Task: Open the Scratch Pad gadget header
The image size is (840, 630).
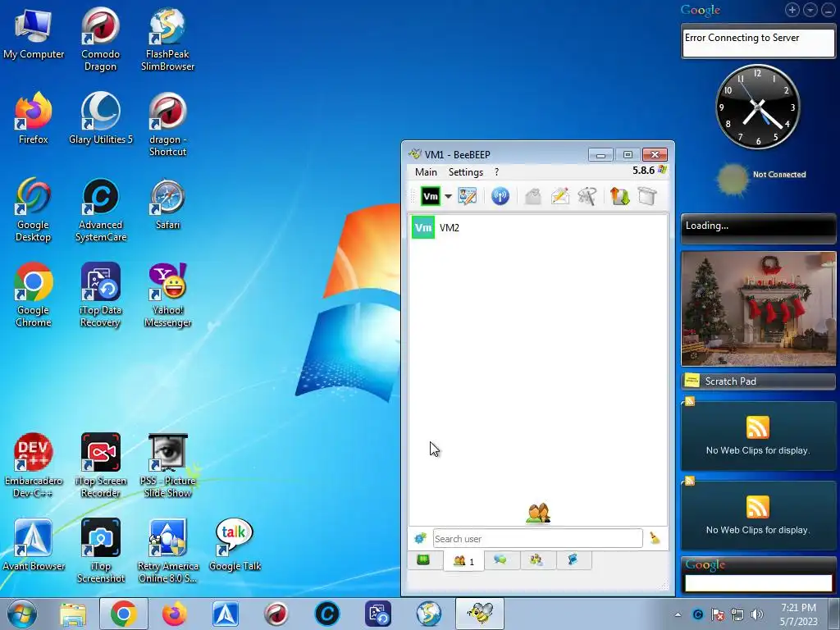Action: pyautogui.click(x=758, y=381)
